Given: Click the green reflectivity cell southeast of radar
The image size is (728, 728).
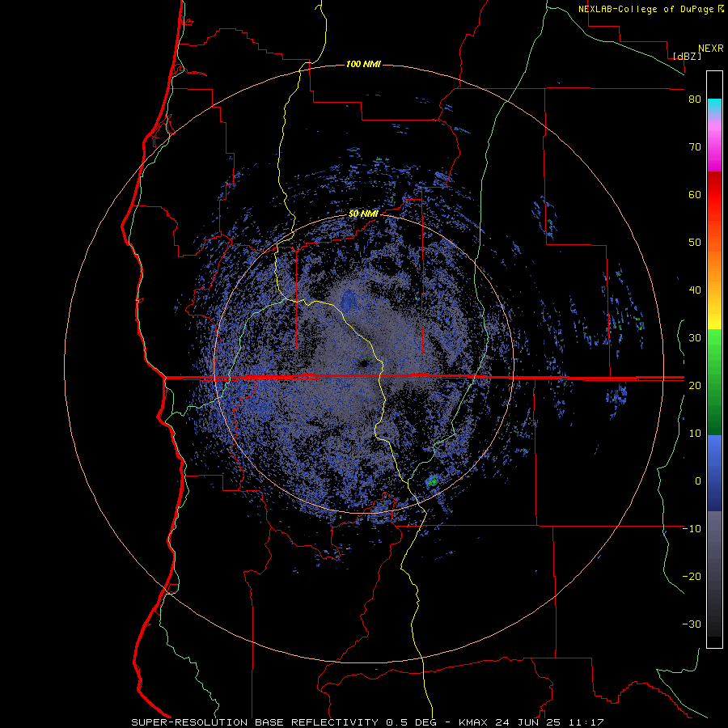Looking at the screenshot, I should click(433, 481).
